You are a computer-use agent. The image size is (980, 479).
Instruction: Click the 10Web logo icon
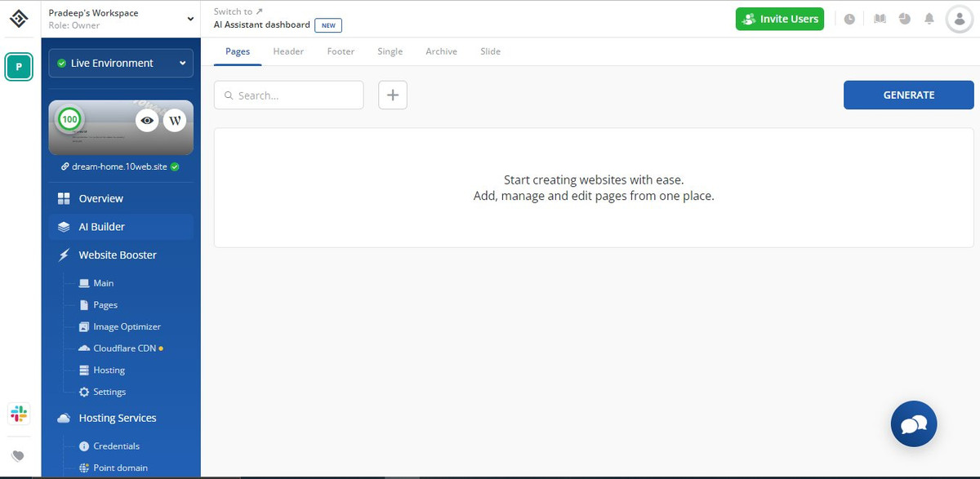coord(19,18)
